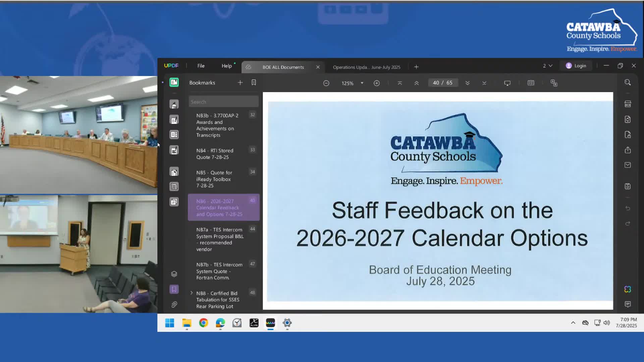The width and height of the screenshot is (644, 362).
Task: Open the window count dropdown showing 2
Action: (x=548, y=66)
